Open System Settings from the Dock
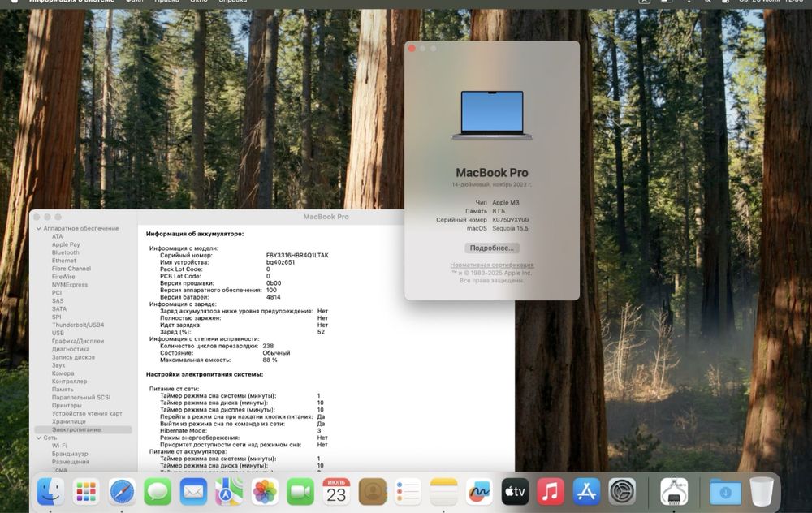The width and height of the screenshot is (812, 513). click(622, 491)
